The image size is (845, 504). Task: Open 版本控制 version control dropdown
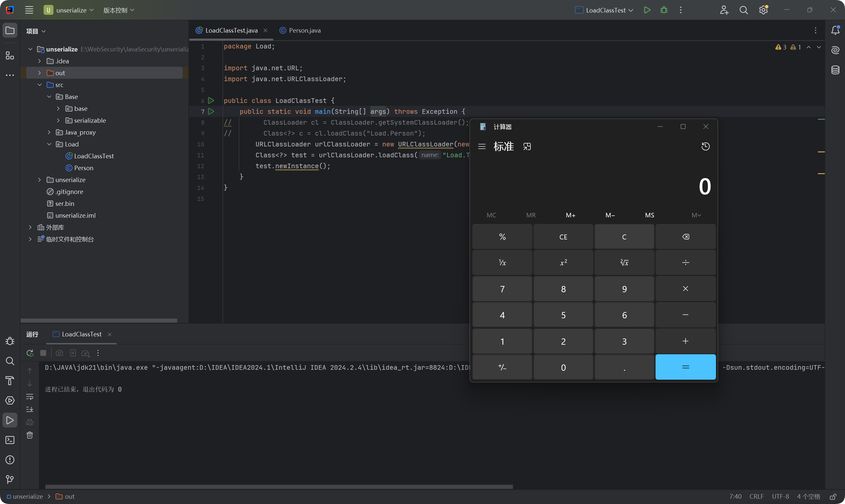(x=118, y=10)
